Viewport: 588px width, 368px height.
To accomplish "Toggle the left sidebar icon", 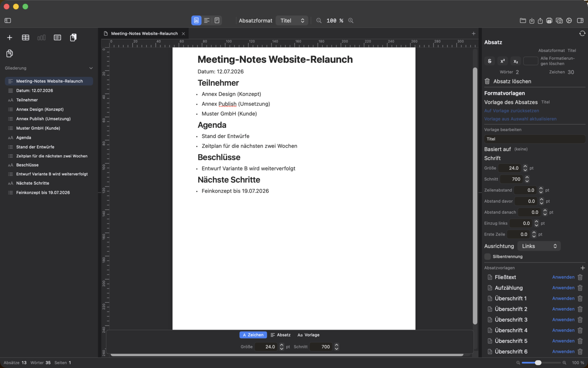I will pos(8,20).
